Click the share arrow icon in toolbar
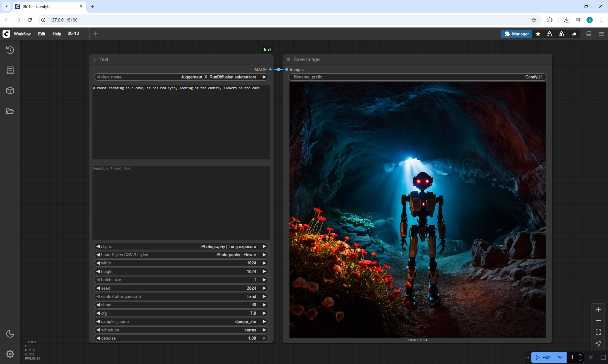 (x=574, y=34)
